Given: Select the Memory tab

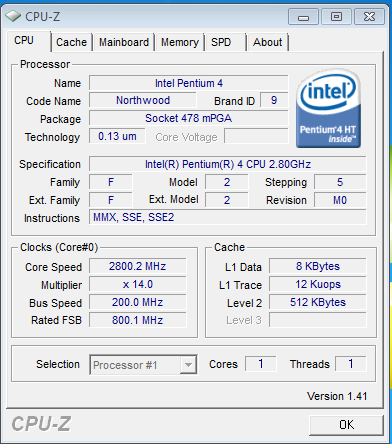Looking at the screenshot, I should coord(180,42).
